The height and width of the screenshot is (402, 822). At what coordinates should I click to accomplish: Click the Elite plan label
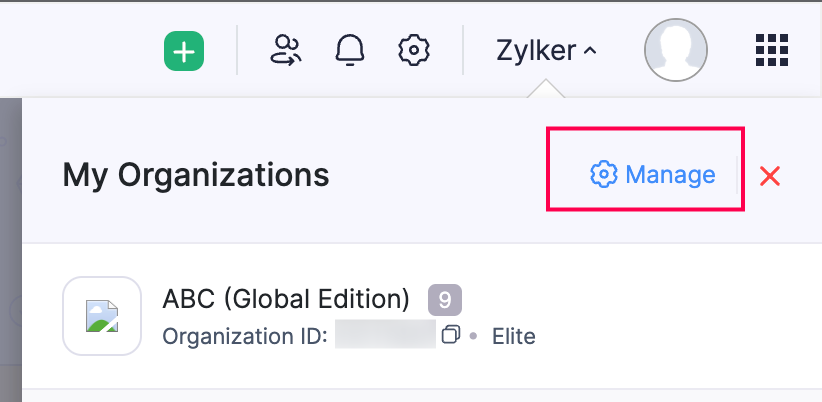[514, 336]
